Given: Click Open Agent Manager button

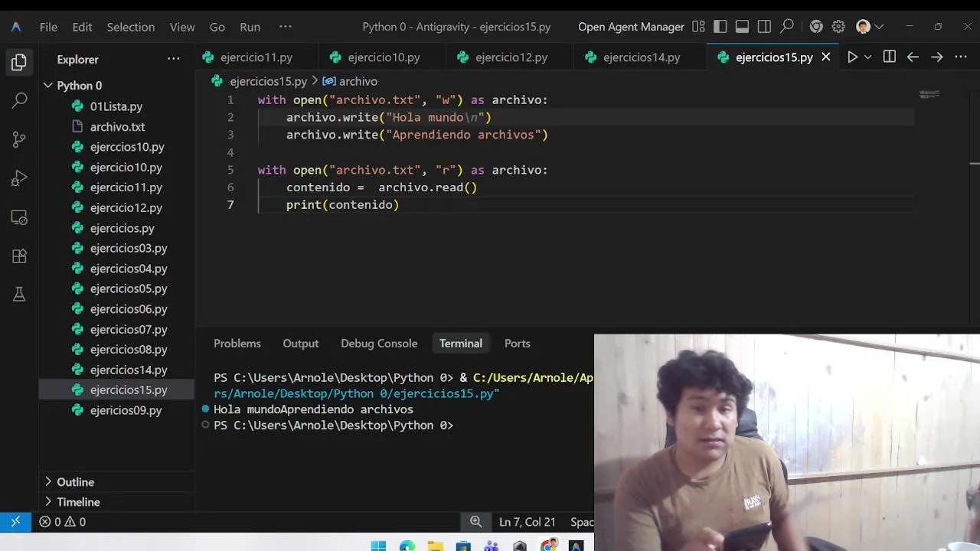Looking at the screenshot, I should 631,27.
